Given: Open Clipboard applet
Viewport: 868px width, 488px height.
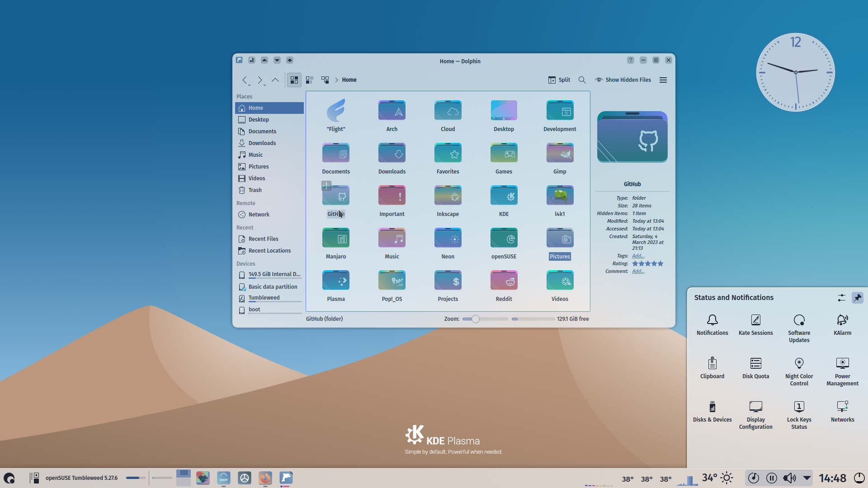Looking at the screenshot, I should (x=712, y=368).
